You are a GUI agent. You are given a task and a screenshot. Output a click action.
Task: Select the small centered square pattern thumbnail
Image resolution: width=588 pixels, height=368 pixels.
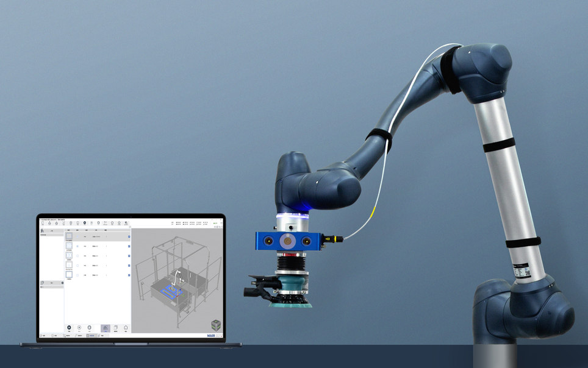click(69, 265)
